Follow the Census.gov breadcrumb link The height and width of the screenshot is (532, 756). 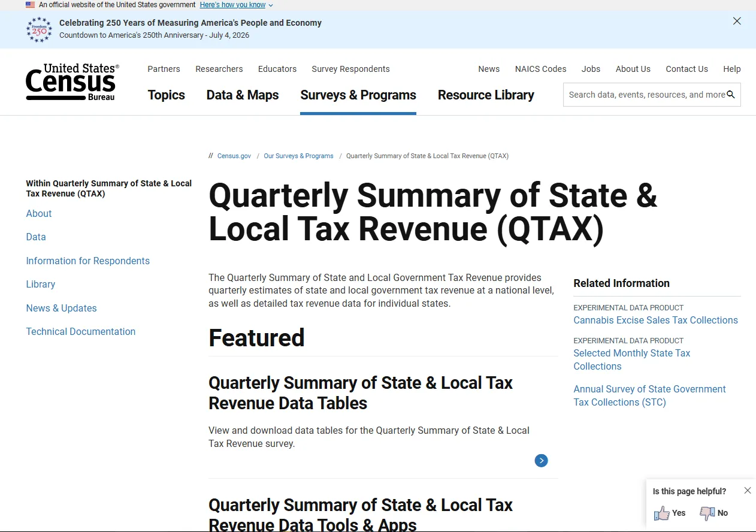(x=234, y=156)
